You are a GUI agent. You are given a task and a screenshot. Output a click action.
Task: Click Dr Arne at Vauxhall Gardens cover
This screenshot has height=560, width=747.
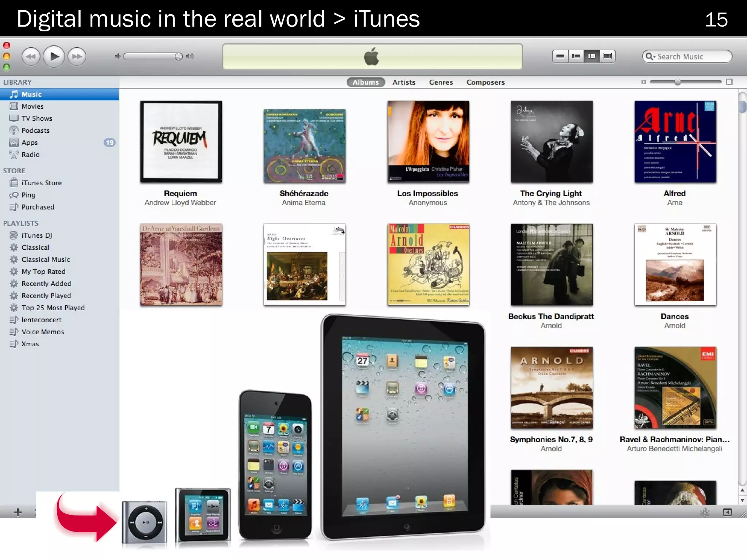[181, 265]
